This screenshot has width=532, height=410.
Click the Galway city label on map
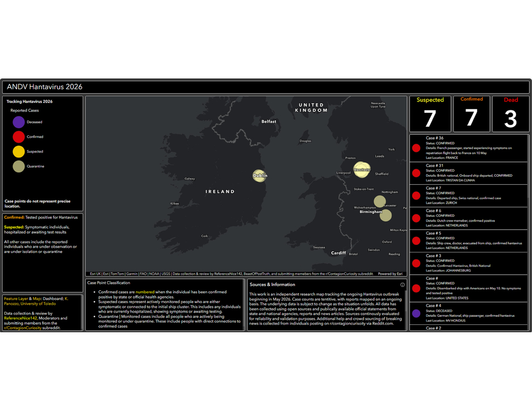coord(189,179)
